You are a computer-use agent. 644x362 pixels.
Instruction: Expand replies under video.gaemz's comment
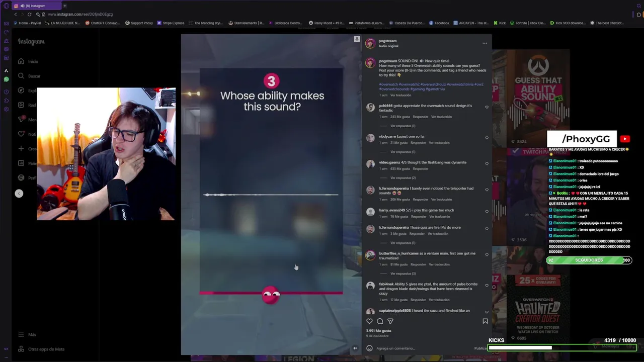click(x=403, y=178)
